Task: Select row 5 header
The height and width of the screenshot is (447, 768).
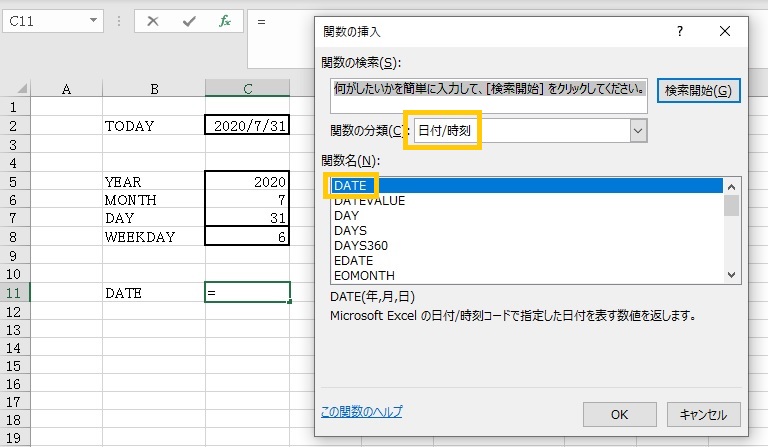Action: 14,182
